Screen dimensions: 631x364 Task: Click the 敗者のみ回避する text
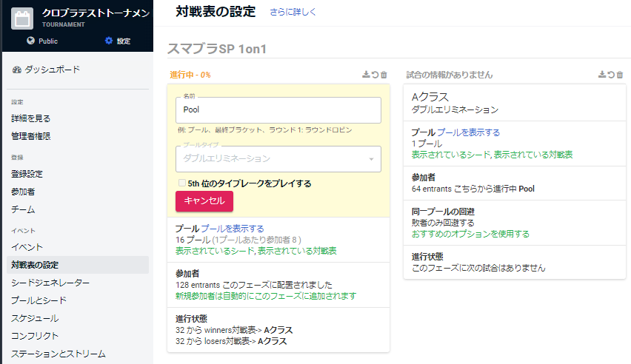click(443, 223)
